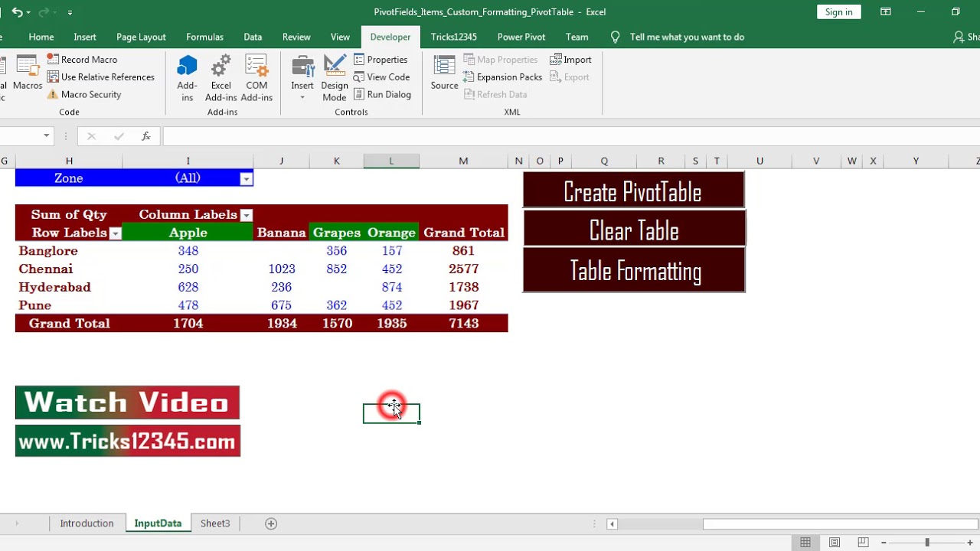Open Ribbon Display Options

tap(885, 11)
